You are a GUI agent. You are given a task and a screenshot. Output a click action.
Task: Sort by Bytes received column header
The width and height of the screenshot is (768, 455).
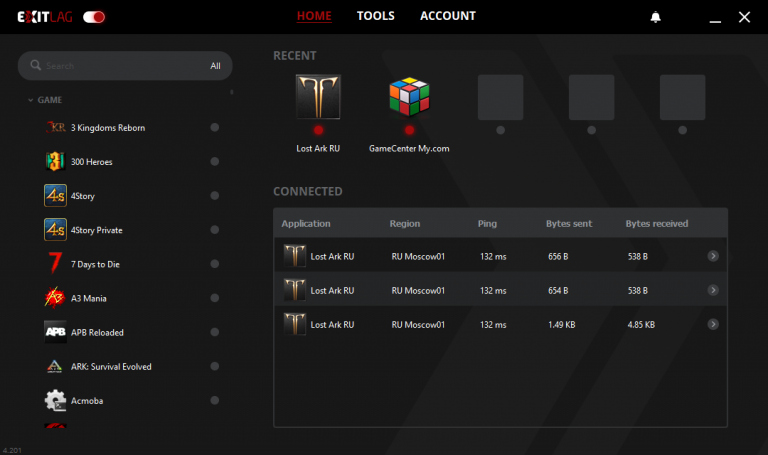(656, 224)
